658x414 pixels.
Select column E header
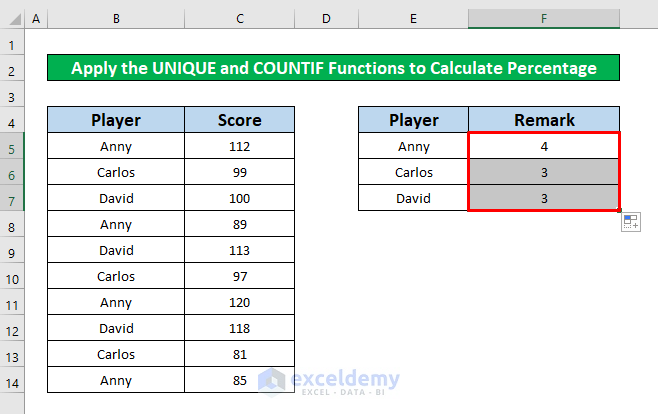[x=413, y=19]
